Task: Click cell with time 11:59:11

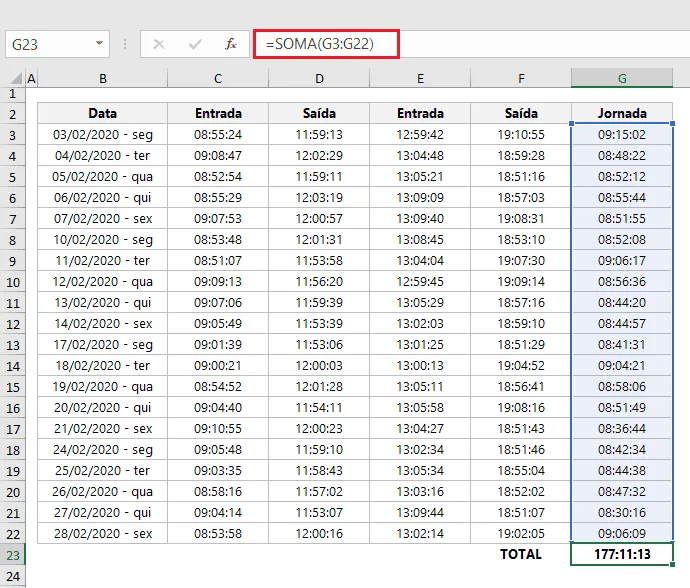Action: 319,176
